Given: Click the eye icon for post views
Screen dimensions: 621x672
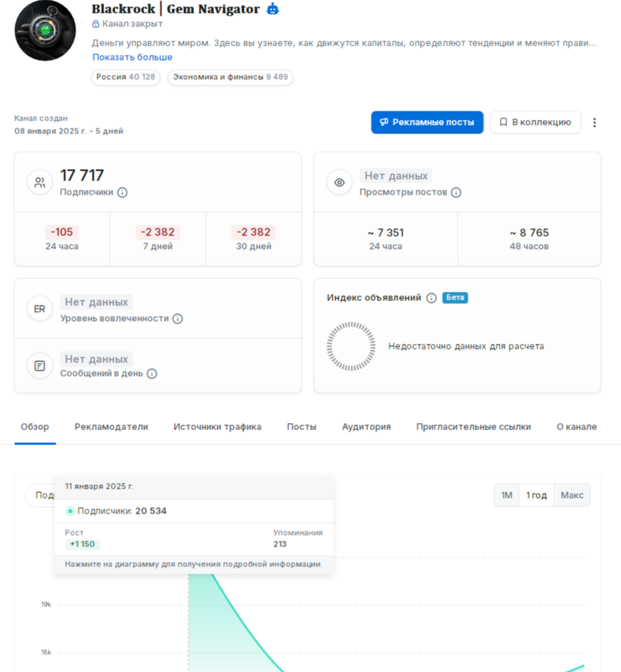Looking at the screenshot, I should tap(339, 183).
